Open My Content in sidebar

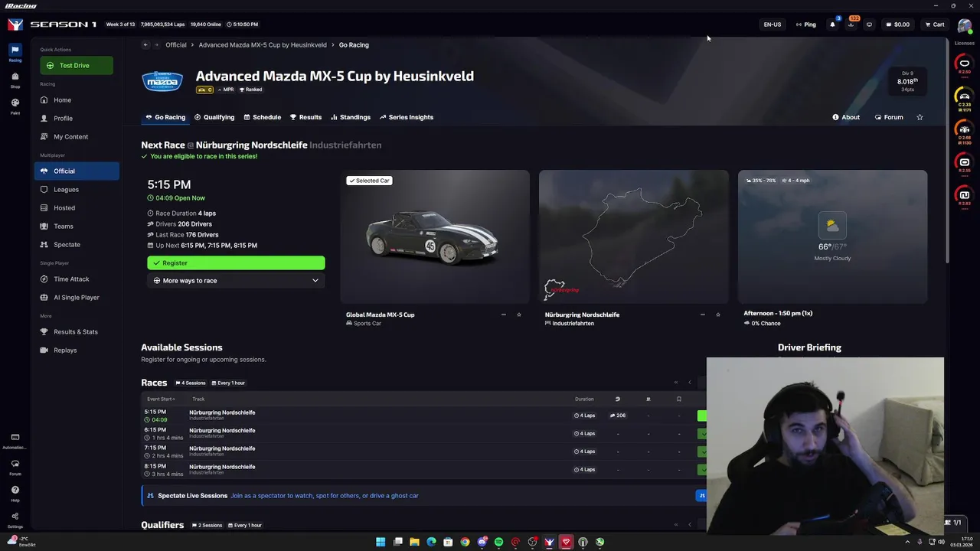tap(77, 137)
